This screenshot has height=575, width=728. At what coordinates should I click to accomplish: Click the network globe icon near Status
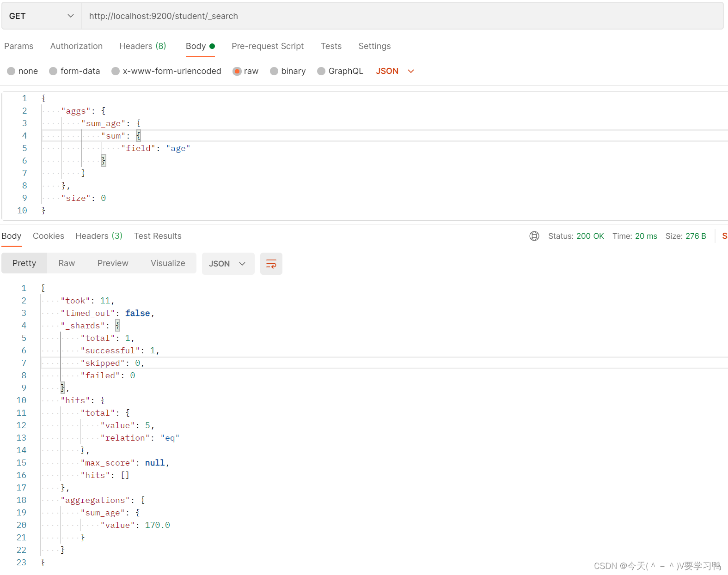click(x=534, y=236)
